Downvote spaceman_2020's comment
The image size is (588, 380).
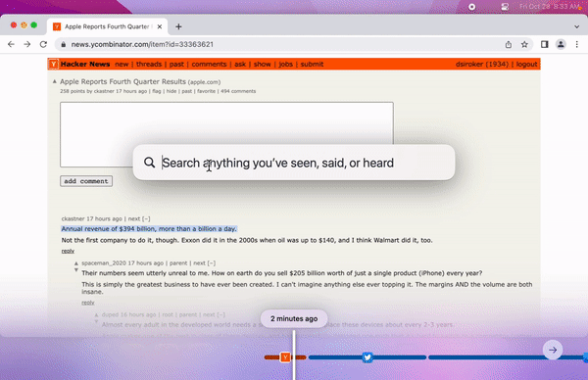(76, 270)
